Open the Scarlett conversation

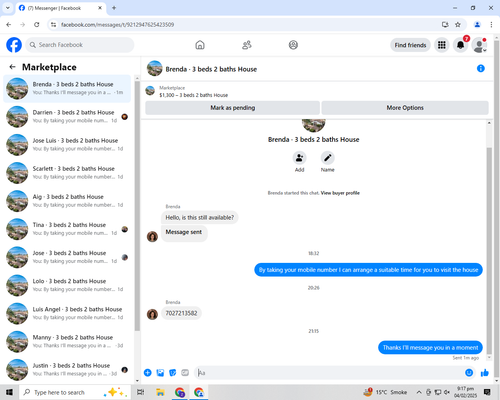pos(67,173)
